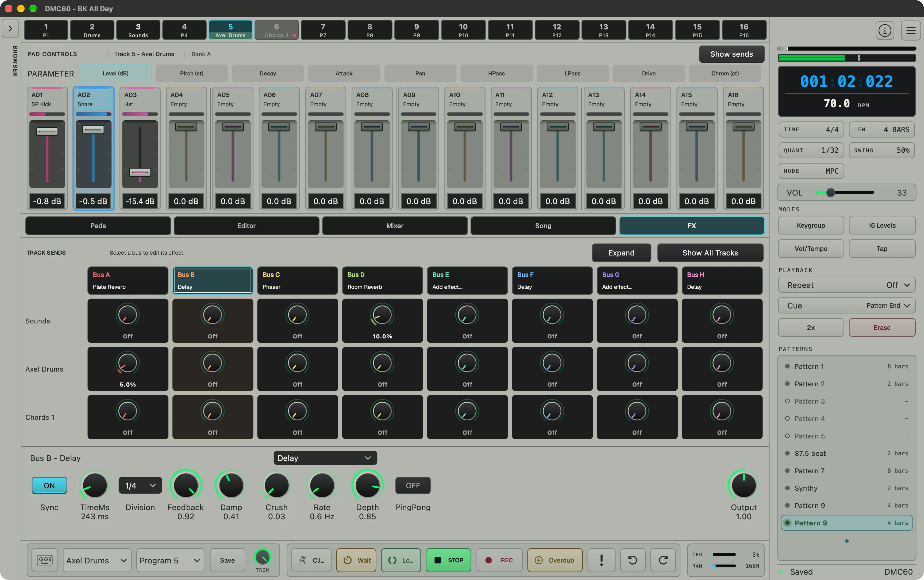Click the TRIM knob

[x=263, y=557]
